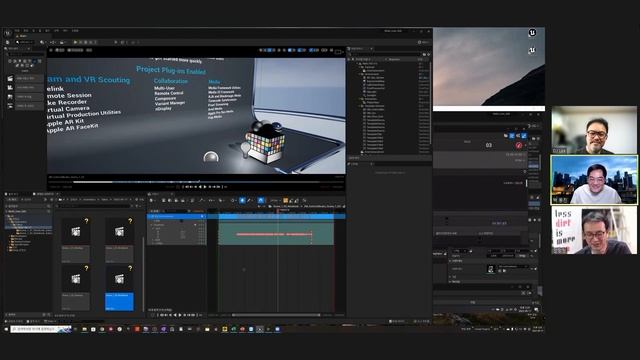
Task: Switch to the Place Actors panel tab
Action: (16, 49)
